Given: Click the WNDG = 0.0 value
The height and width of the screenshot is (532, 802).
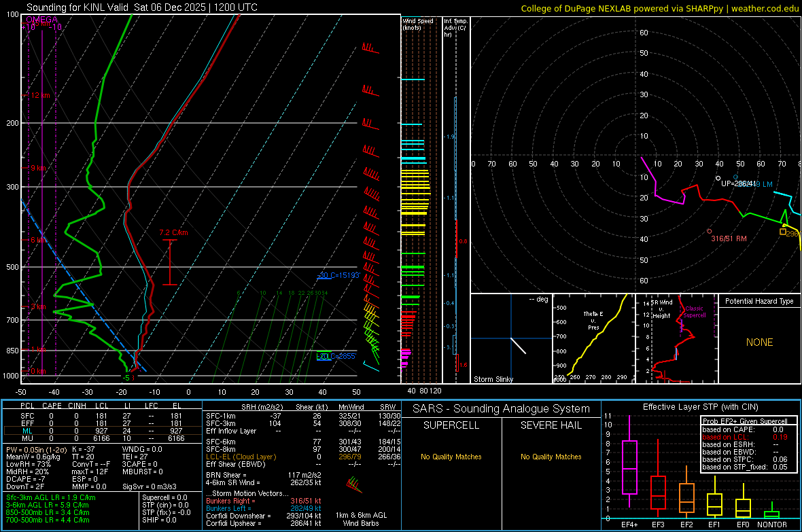Looking at the screenshot, I should click(142, 449).
